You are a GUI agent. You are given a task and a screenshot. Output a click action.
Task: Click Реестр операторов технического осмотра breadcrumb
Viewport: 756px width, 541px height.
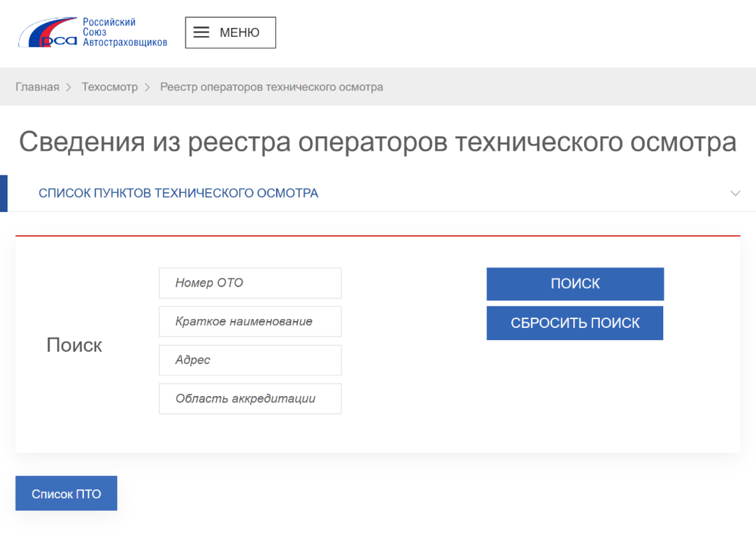coord(271,87)
